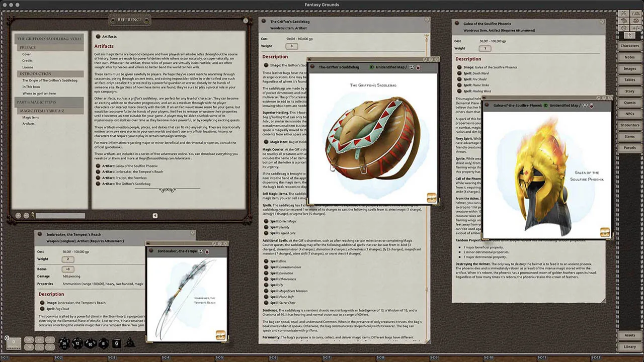The width and height of the screenshot is (644, 362).
Task: Edit Weight field in Galea item window
Action: tap(485, 48)
